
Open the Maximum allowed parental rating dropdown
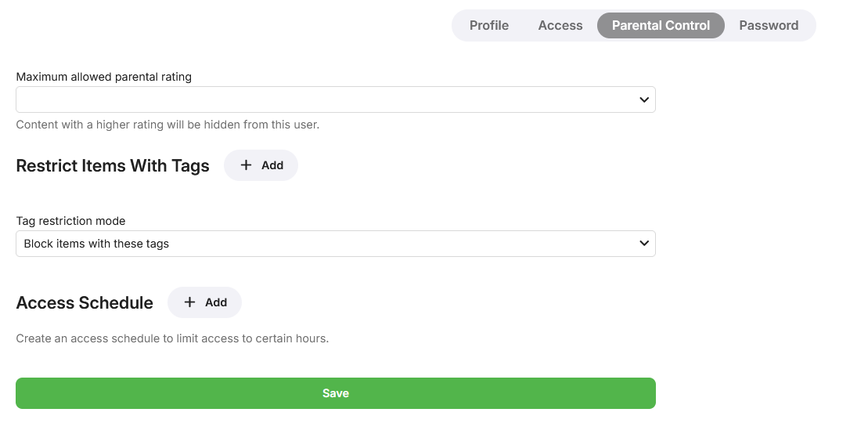(x=335, y=99)
